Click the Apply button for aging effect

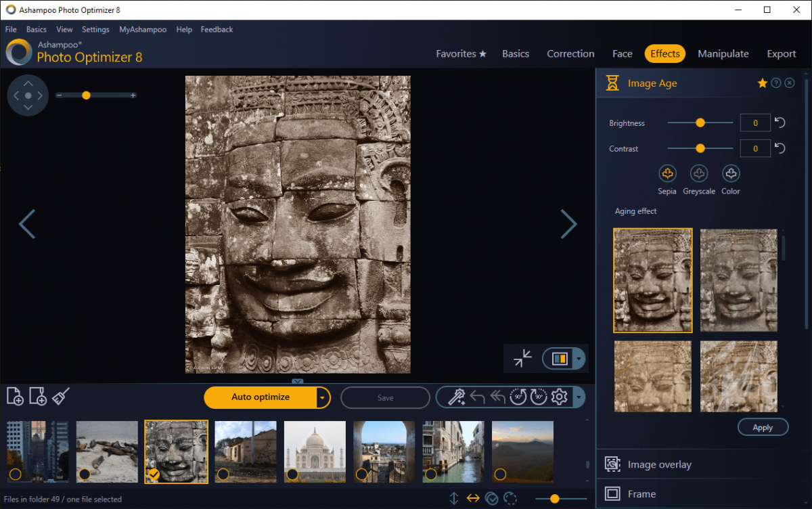[763, 427]
